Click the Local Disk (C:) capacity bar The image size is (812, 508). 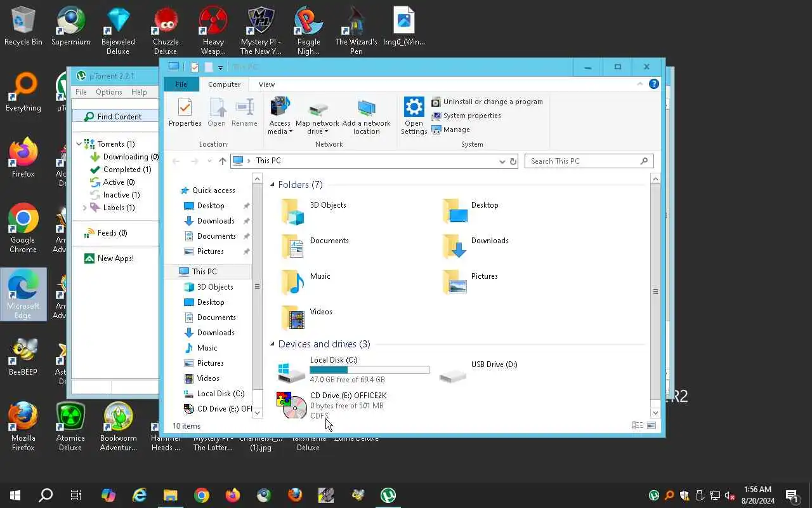pyautogui.click(x=369, y=370)
